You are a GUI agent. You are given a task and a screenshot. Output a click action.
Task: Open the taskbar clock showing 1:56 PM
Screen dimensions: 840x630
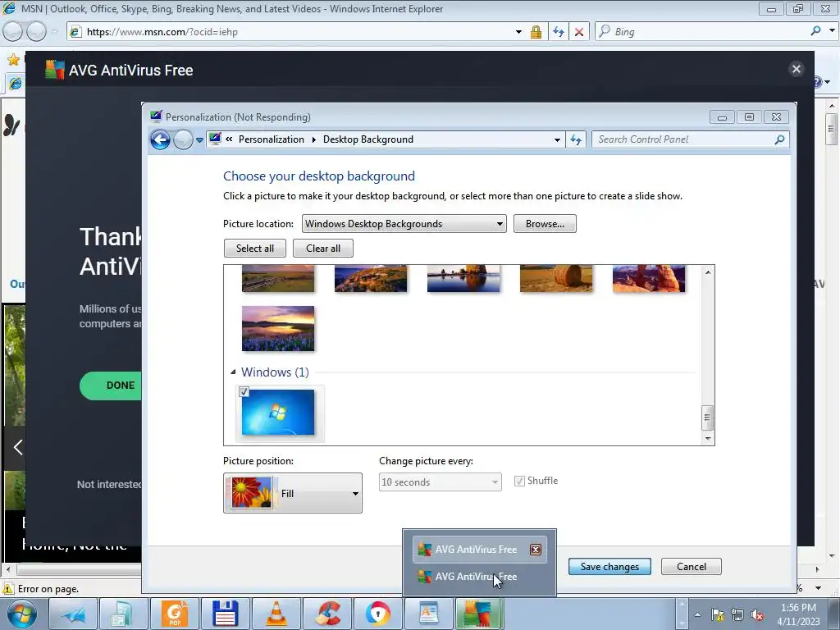coord(798,614)
